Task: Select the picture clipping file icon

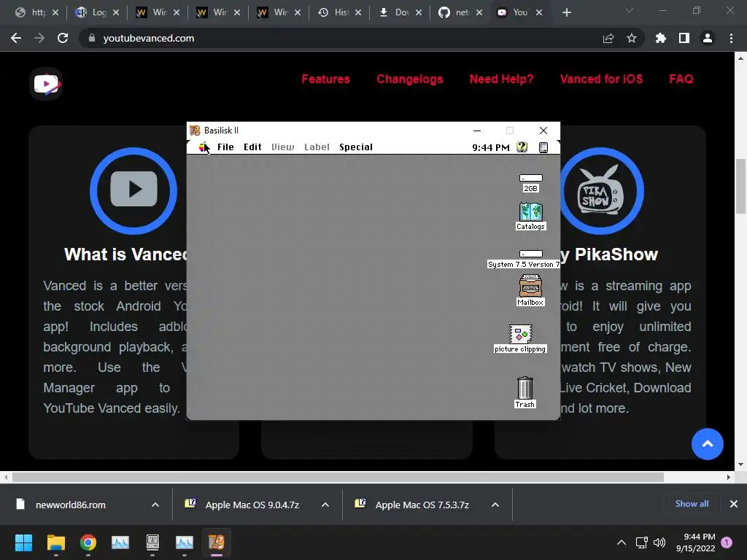Action: (520, 338)
